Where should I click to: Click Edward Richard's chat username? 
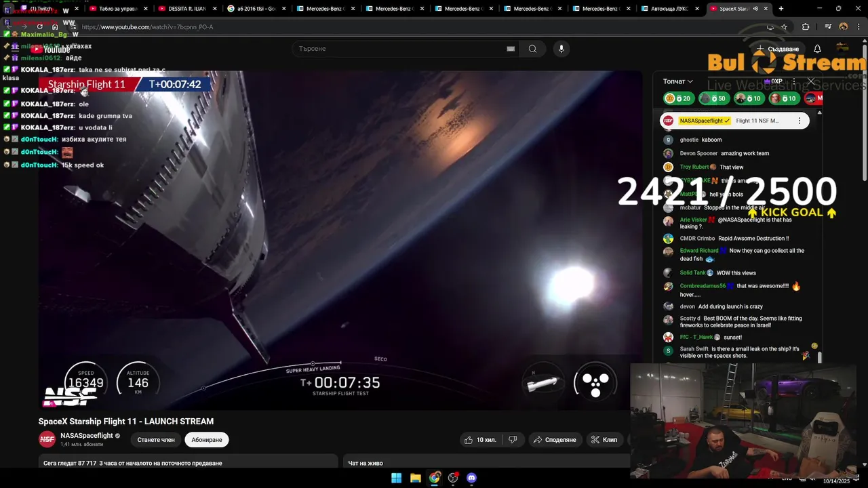coord(699,251)
